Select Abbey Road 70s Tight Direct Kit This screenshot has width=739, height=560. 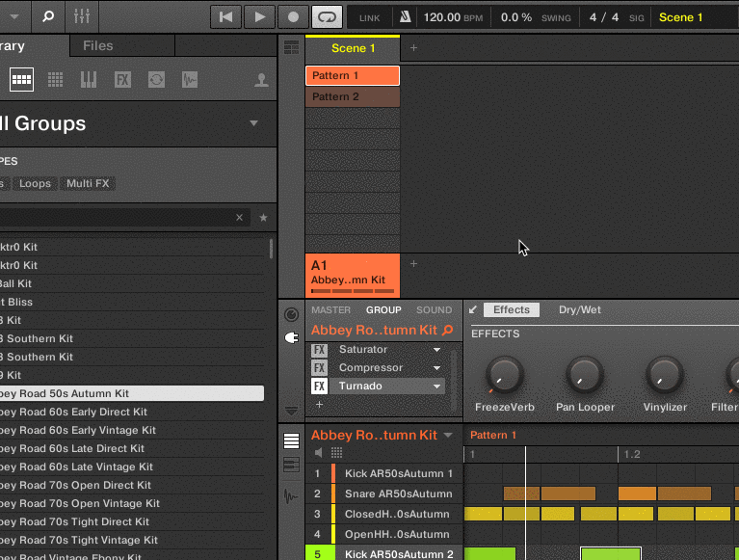[131, 521]
